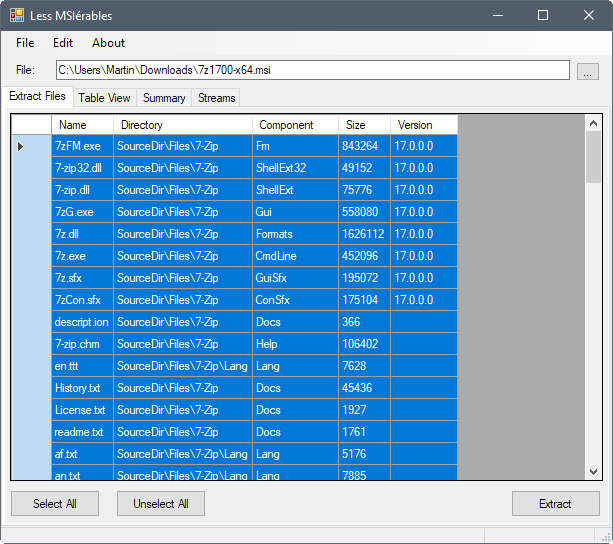Open the Streams tab
The width and height of the screenshot is (613, 544).
point(217,98)
